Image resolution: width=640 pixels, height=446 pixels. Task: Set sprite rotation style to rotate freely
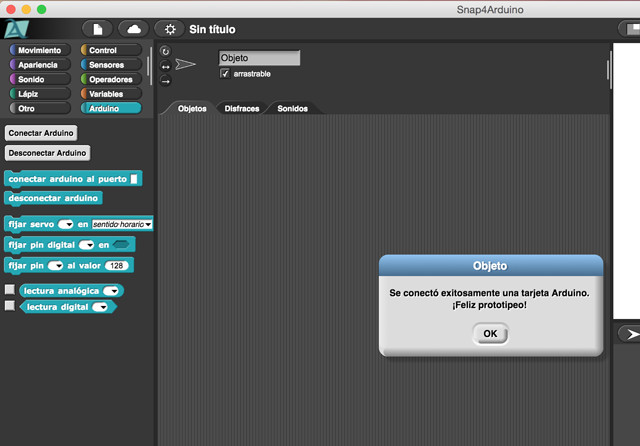tap(165, 51)
